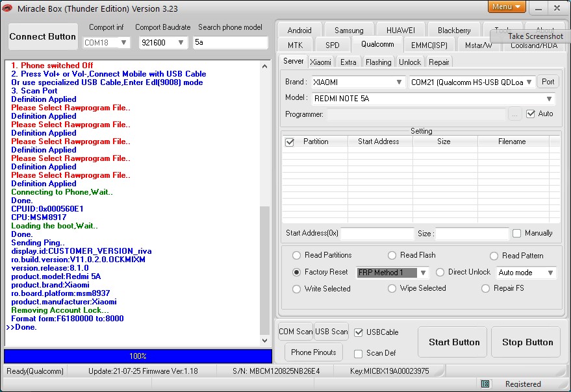571x392 pixels.
Task: Click the Programmer path field
Action: [x=416, y=114]
